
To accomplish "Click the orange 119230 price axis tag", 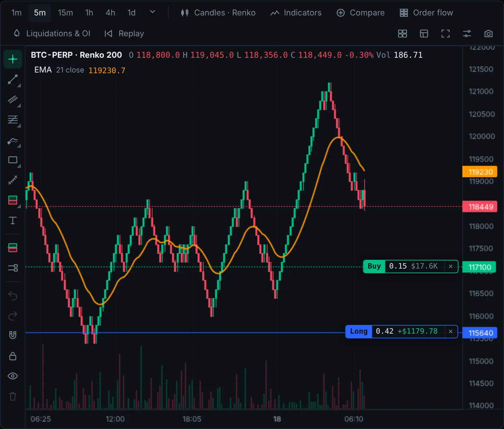I will point(480,172).
